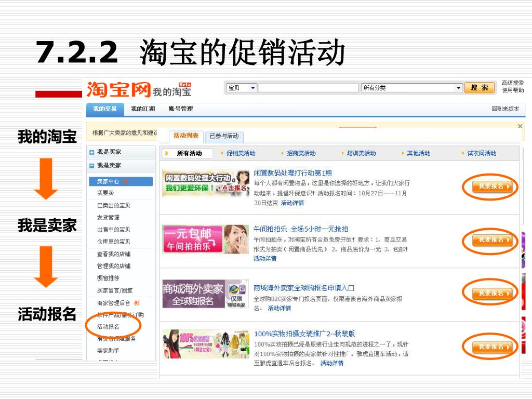
Task: Click 100%实物拍摄 banner thumbnail
Action: (x=206, y=344)
